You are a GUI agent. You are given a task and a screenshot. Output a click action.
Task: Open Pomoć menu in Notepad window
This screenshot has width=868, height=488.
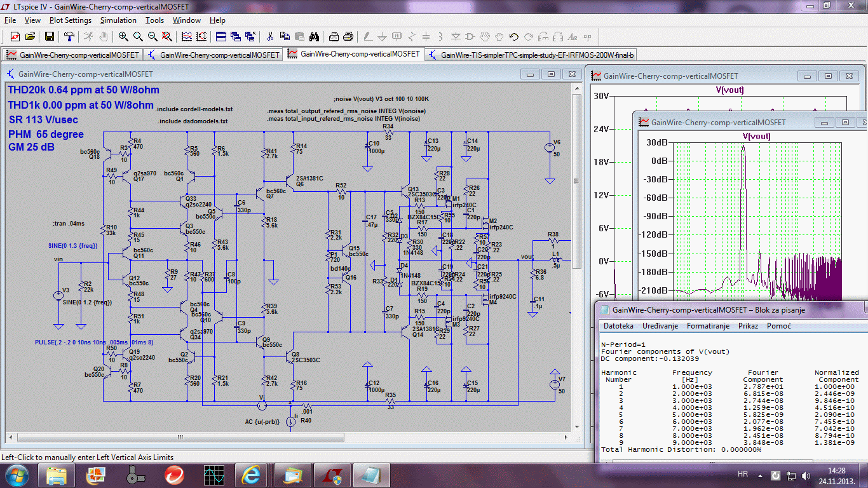[x=778, y=326]
